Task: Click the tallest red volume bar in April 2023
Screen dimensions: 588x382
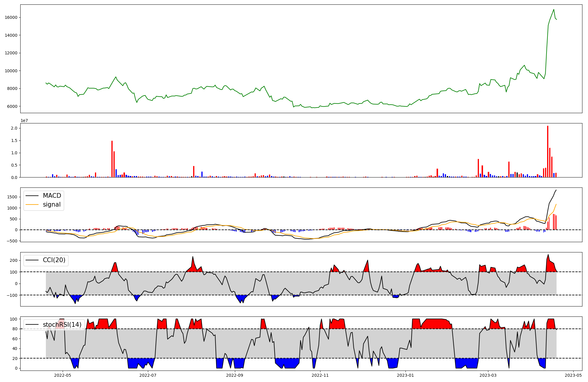Action: 548,151
